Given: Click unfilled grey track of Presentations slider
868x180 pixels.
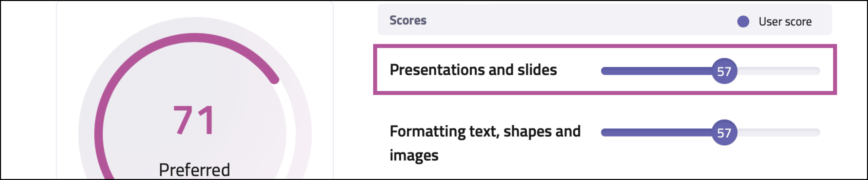Looking at the screenshot, I should coord(778,71).
